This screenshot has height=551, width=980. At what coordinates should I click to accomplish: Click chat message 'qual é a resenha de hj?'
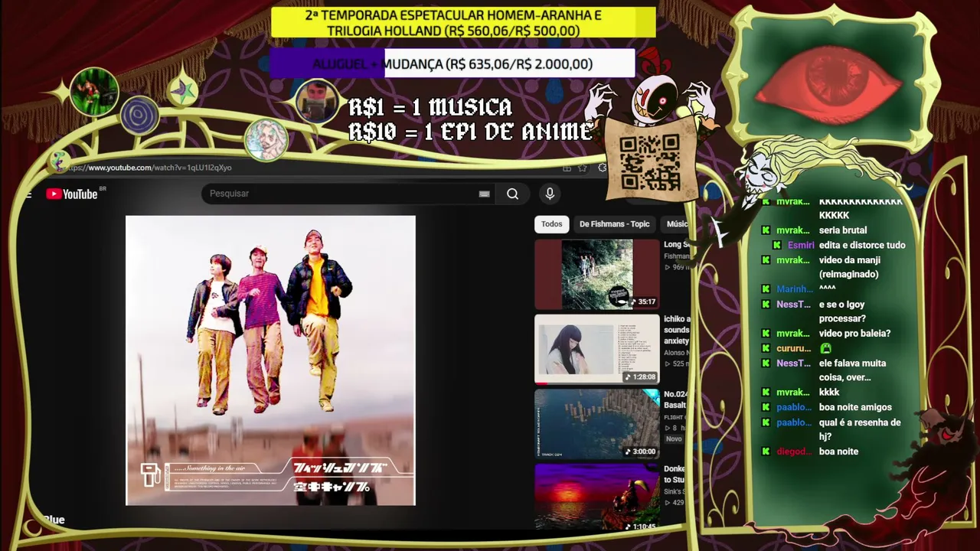click(860, 429)
